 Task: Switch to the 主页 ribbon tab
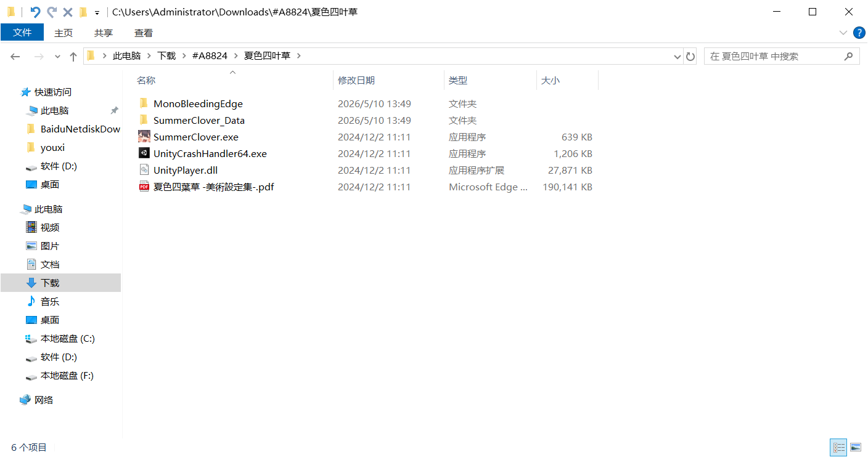tap(63, 33)
